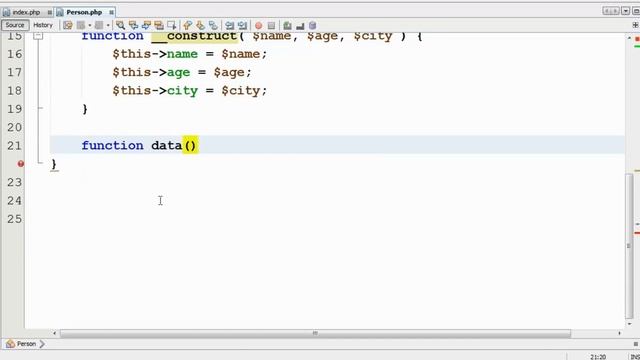The image size is (640, 360).
Task: Click dark stair-shaped toolbar icon
Action: [300, 26]
